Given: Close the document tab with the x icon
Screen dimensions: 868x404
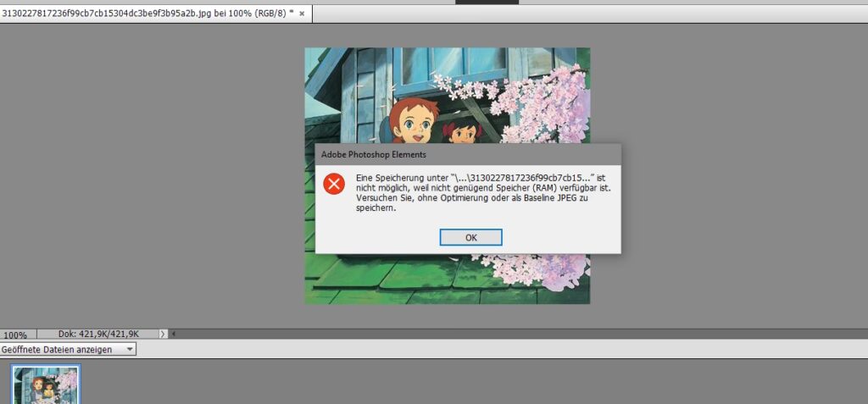Looking at the screenshot, I should tap(302, 14).
